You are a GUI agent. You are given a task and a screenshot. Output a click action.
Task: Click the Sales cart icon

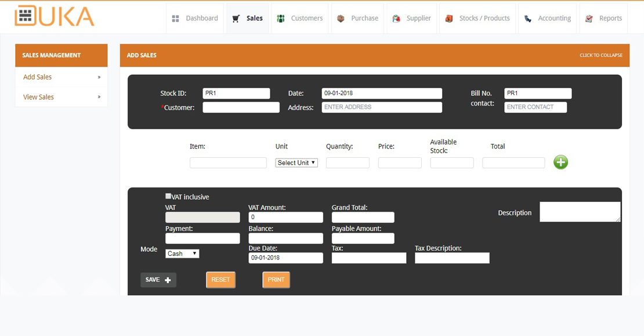tap(236, 19)
